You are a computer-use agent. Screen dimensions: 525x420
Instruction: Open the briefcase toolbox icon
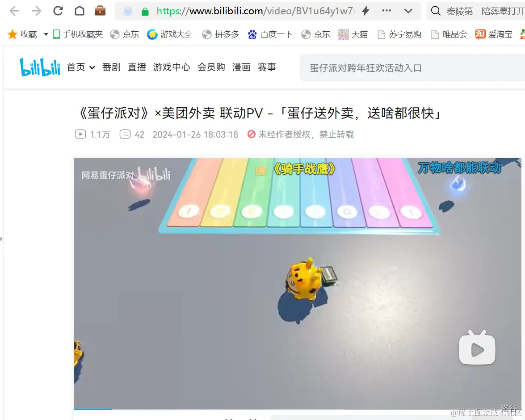[x=100, y=11]
